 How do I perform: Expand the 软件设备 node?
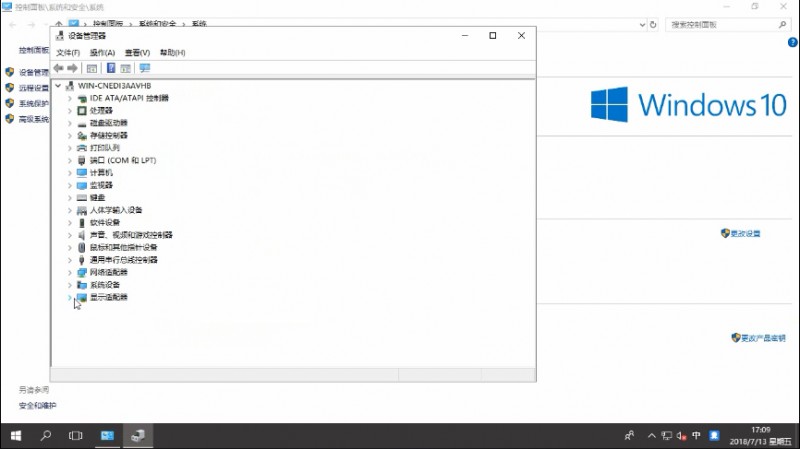click(x=70, y=222)
